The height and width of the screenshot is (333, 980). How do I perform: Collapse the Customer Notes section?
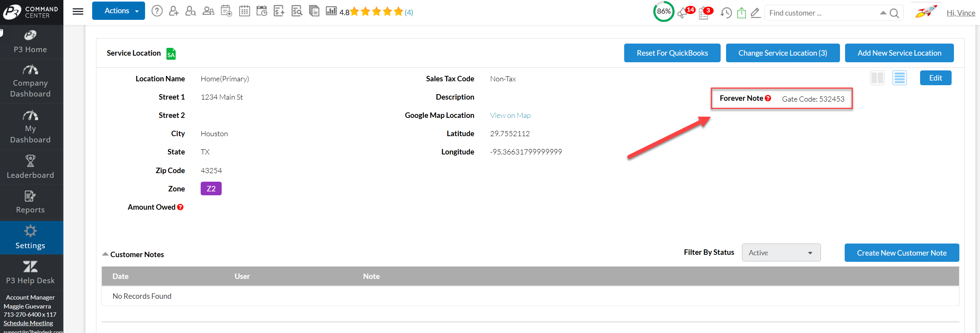click(x=105, y=254)
